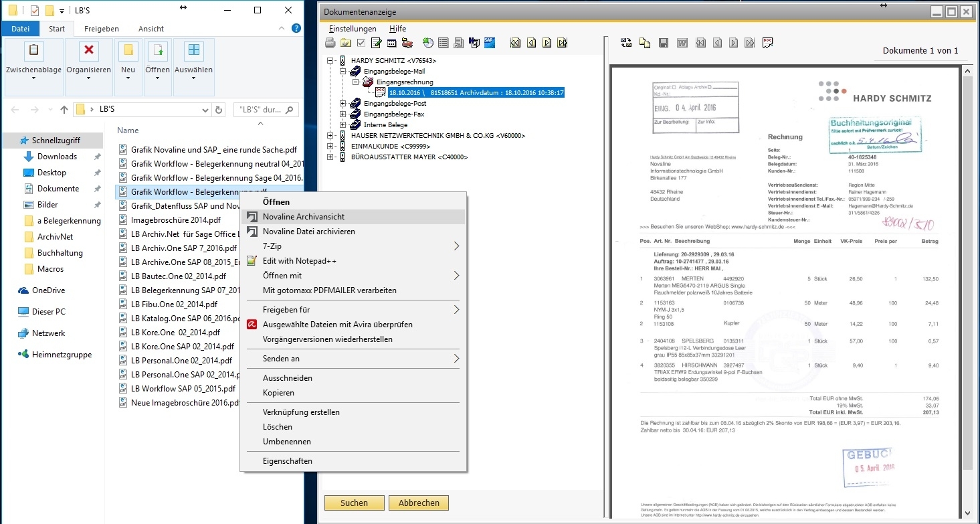Image resolution: width=980 pixels, height=524 pixels.
Task: Click the list view icon in Dokumentenanzeige toolbar
Action: pos(443,43)
